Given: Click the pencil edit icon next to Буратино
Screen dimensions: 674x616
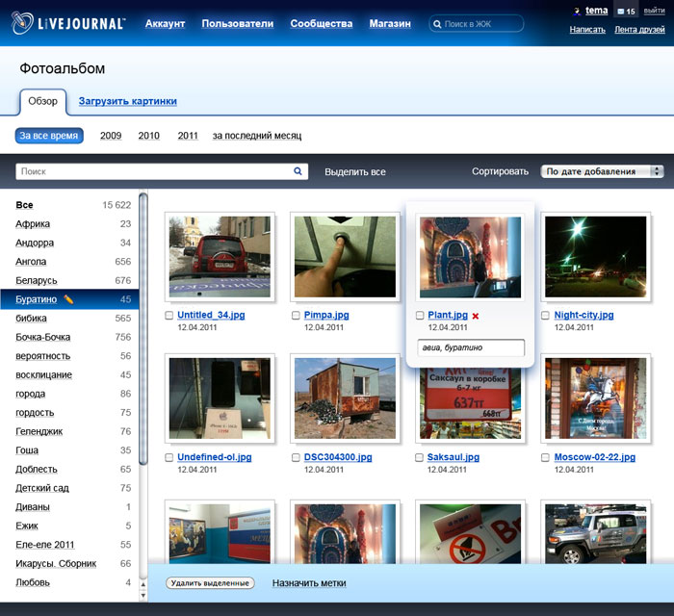Looking at the screenshot, I should pos(68,299).
